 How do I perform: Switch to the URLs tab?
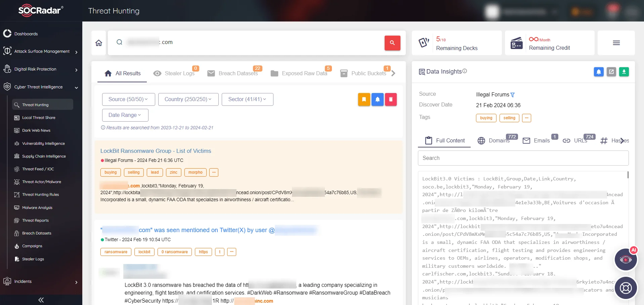click(x=575, y=140)
